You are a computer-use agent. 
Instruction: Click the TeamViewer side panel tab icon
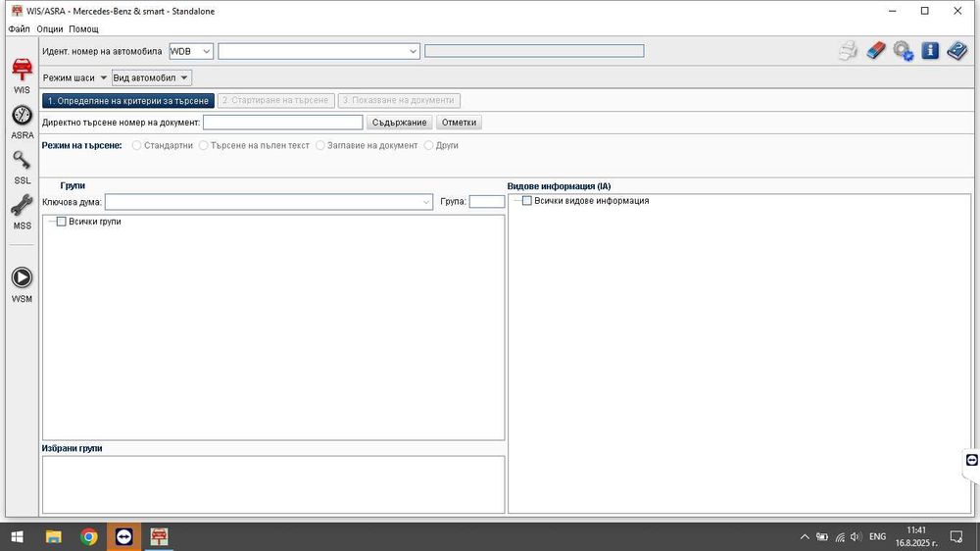[x=972, y=461]
